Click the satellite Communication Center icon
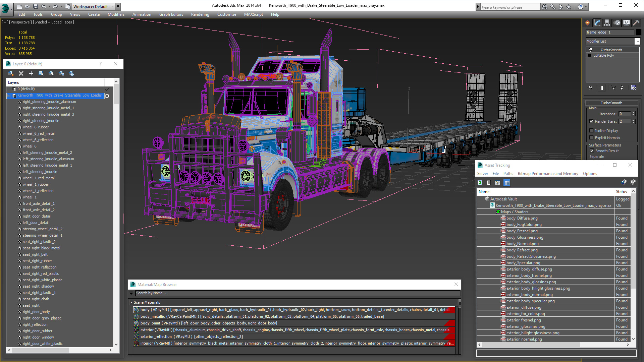The height and width of the screenshot is (362, 644). point(560,7)
